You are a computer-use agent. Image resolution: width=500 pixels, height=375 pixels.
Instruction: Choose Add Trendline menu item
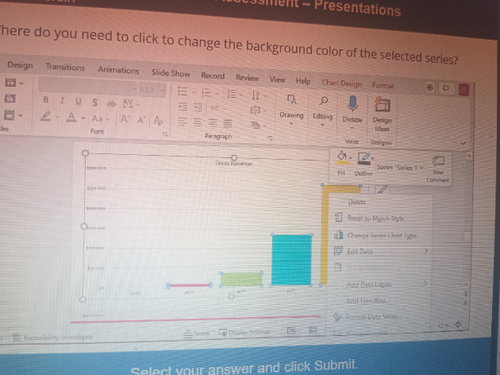(367, 301)
